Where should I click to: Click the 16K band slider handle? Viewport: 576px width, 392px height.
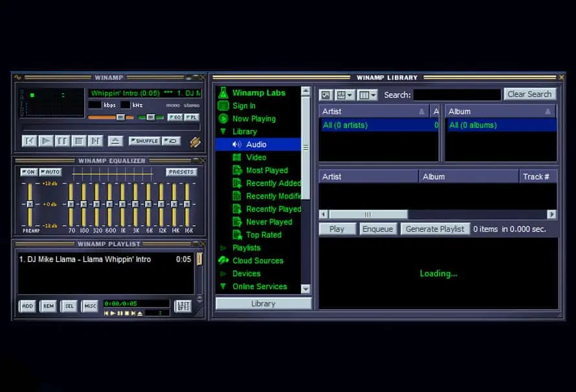click(187, 204)
